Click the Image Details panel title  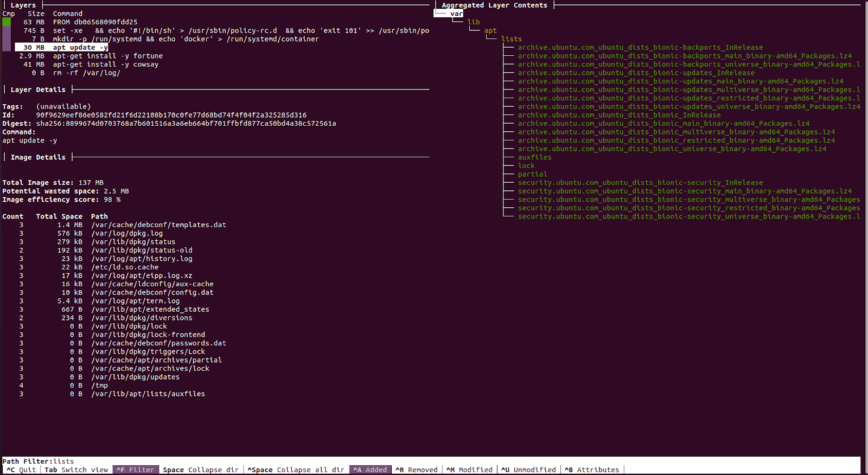click(x=38, y=157)
